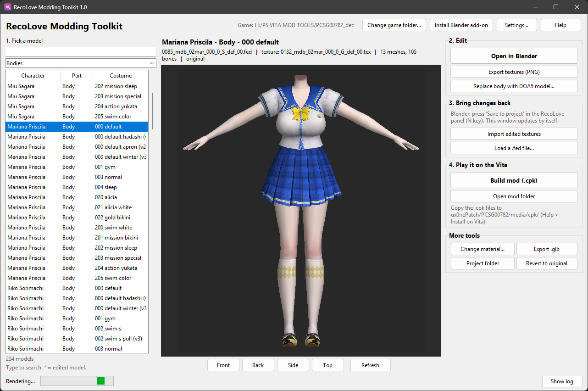Select Riko Sorimachi 000 default row
588x391 pixels.
pyautogui.click(x=77, y=288)
